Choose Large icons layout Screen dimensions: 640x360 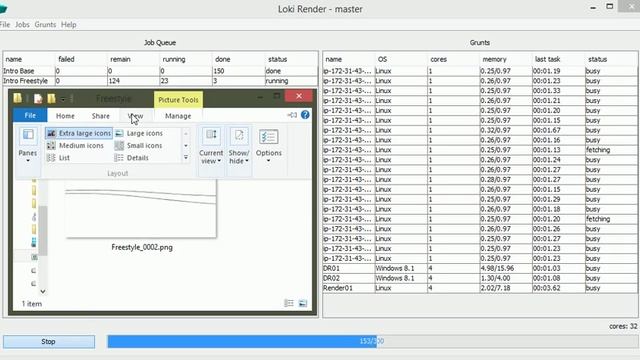coord(140,133)
